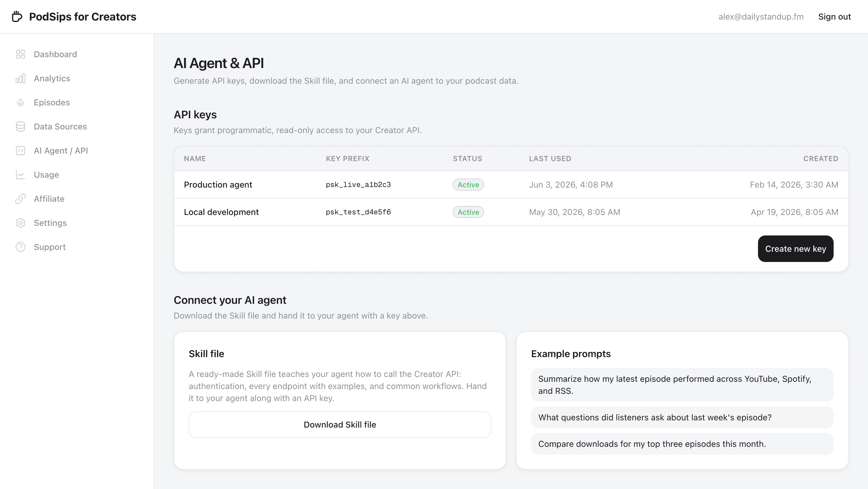
Task: Go to Analytics in sidebar
Action: click(x=52, y=78)
